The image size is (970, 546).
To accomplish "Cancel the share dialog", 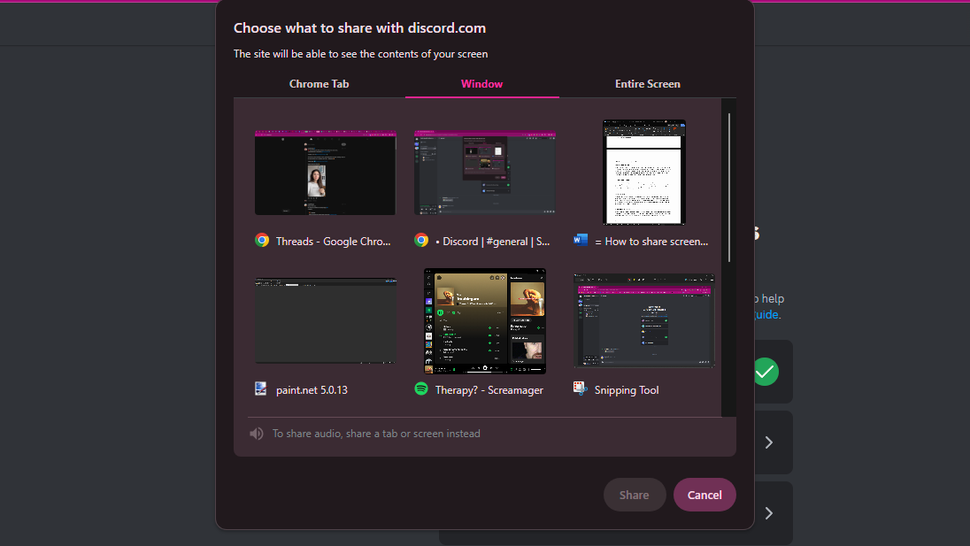I will pyautogui.click(x=705, y=495).
